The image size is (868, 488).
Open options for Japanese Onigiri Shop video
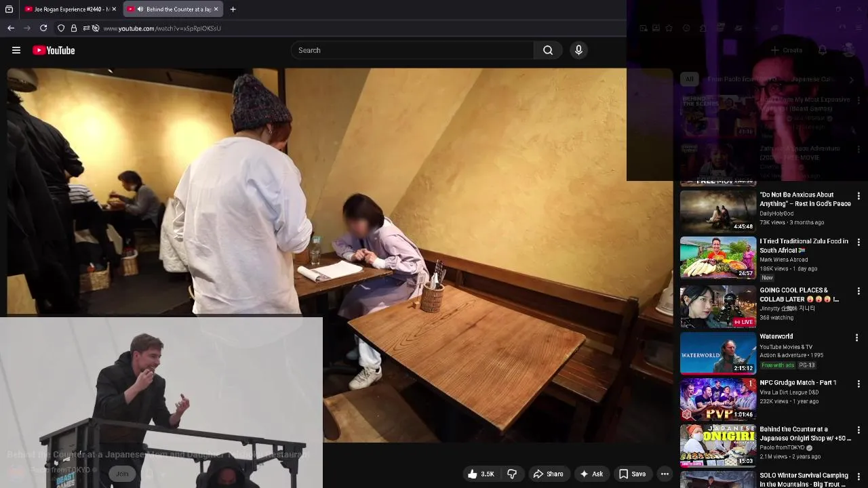(x=859, y=430)
